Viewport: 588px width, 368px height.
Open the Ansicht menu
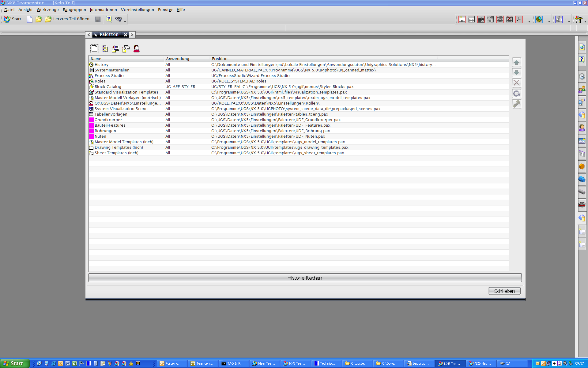tap(25, 10)
